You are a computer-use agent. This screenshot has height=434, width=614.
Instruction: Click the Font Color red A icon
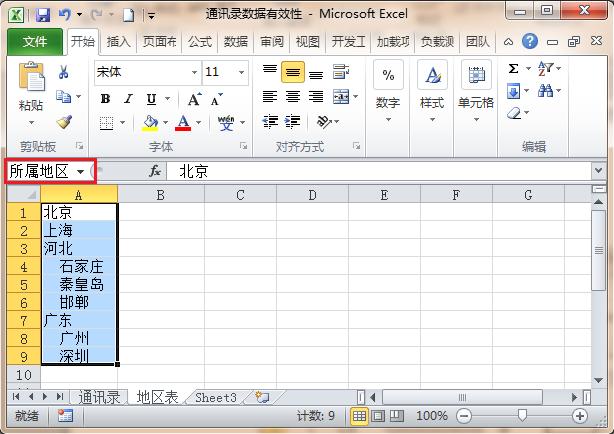183,123
